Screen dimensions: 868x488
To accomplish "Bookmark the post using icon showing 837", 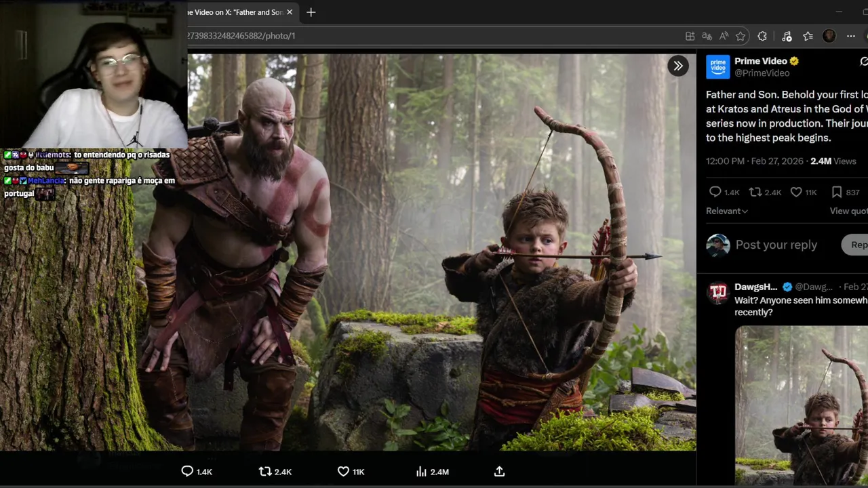I will (x=837, y=192).
